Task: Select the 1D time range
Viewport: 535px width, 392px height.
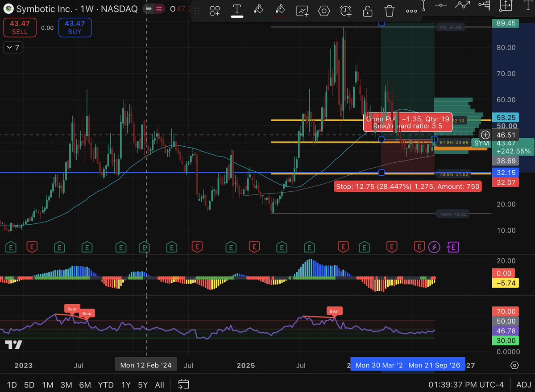Action: coord(12,385)
